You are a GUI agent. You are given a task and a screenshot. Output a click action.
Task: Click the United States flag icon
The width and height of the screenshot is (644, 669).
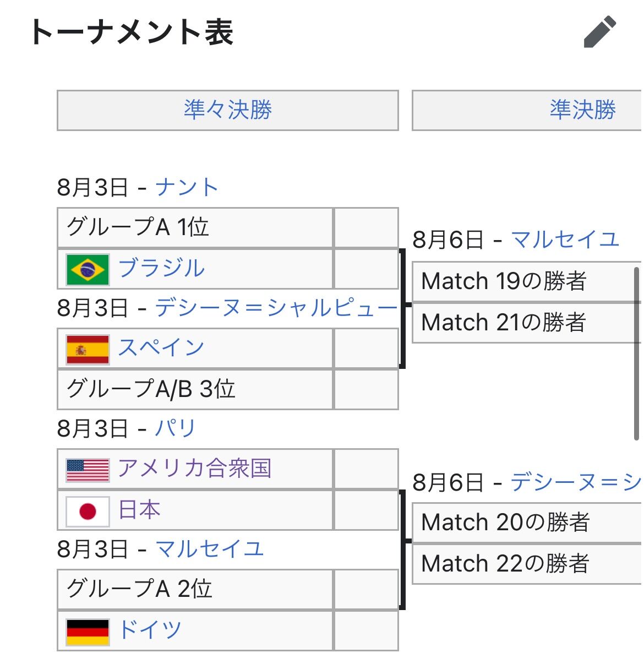(x=88, y=470)
